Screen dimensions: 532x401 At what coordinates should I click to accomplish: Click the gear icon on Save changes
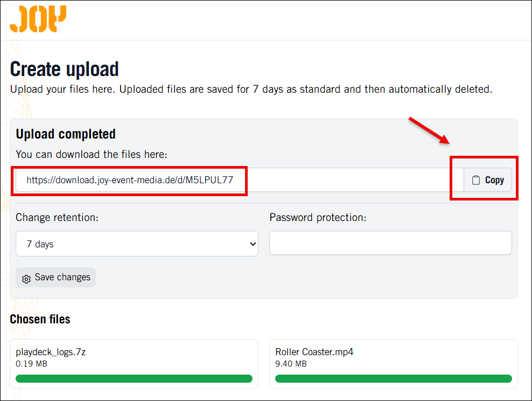pos(26,279)
